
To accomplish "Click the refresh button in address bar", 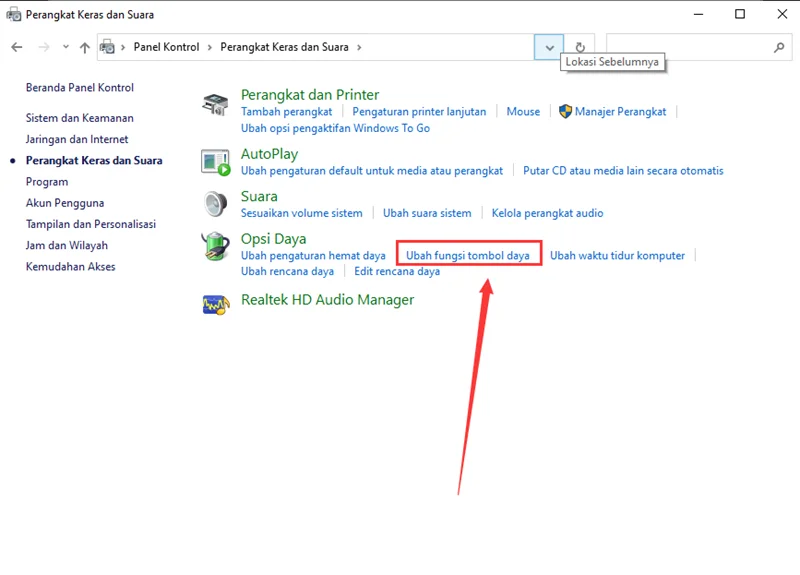I will pyautogui.click(x=580, y=47).
